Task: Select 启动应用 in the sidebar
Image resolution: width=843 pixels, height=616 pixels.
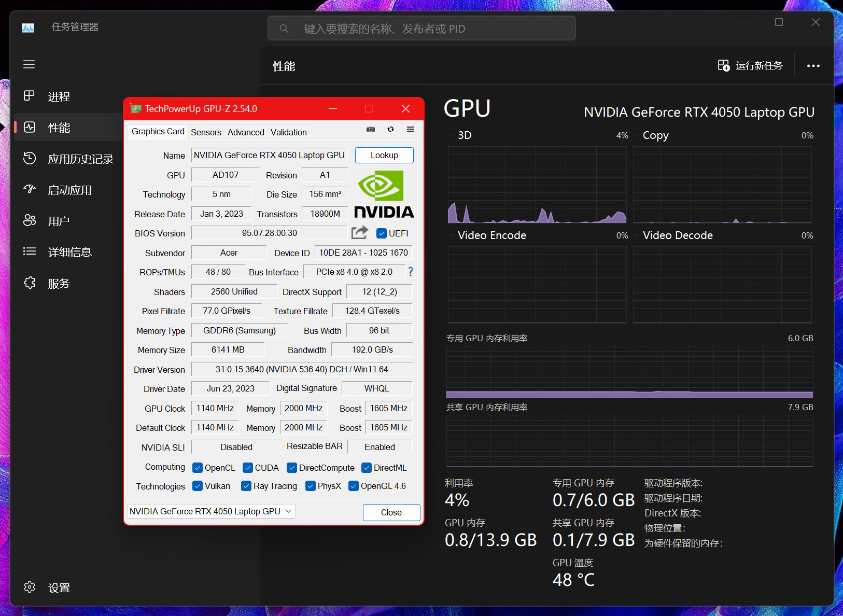Action: [x=69, y=190]
